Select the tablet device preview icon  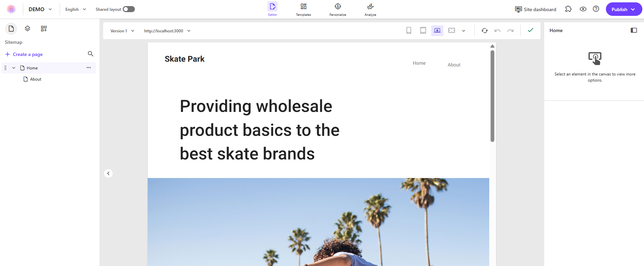pyautogui.click(x=423, y=31)
